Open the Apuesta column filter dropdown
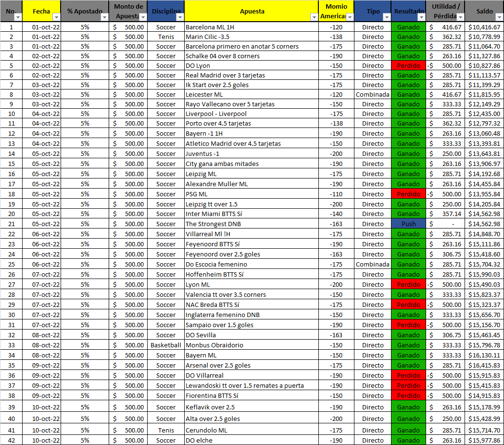The image size is (504, 445). click(314, 17)
